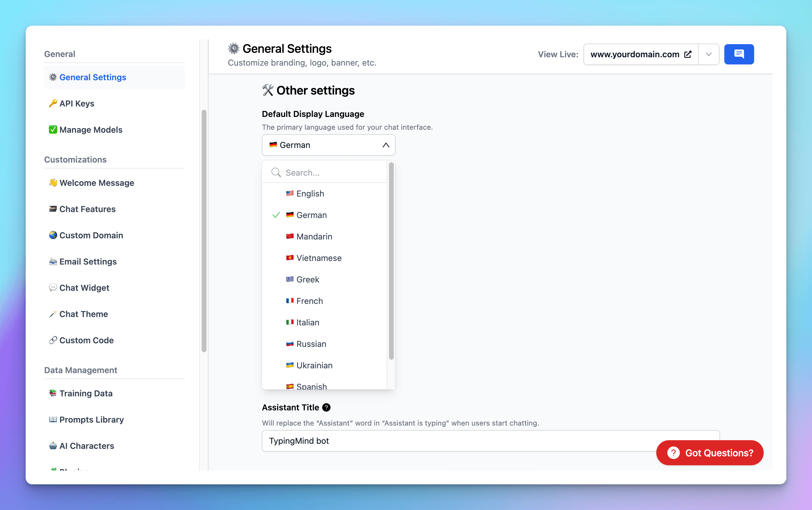Go to Training Data section
The height and width of the screenshot is (510, 812).
(x=86, y=393)
